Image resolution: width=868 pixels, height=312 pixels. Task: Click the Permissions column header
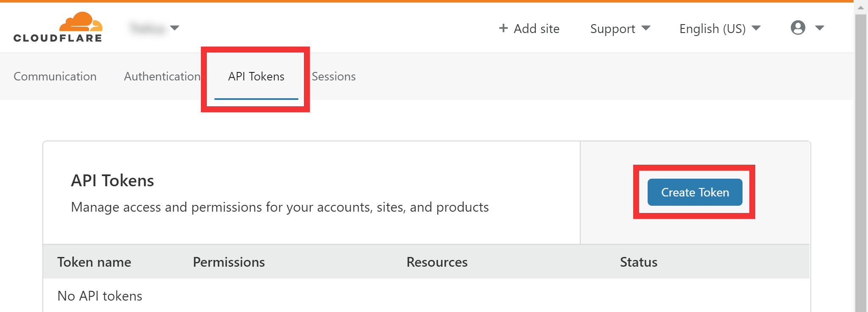click(229, 262)
